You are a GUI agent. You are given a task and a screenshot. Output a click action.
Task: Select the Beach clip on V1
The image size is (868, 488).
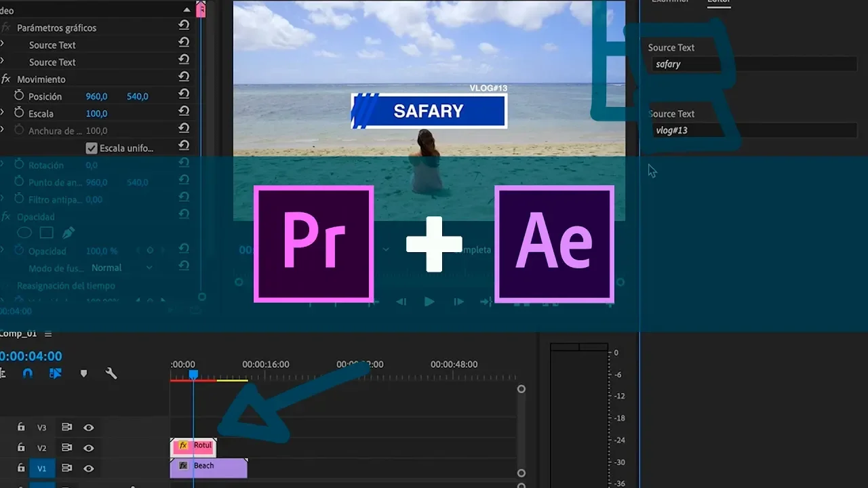[x=208, y=468]
